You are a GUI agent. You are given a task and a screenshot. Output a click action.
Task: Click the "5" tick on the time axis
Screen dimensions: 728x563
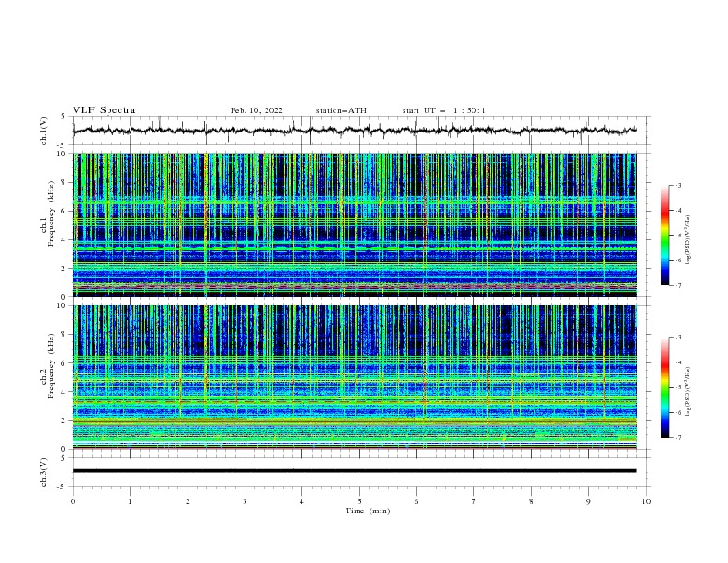point(359,501)
